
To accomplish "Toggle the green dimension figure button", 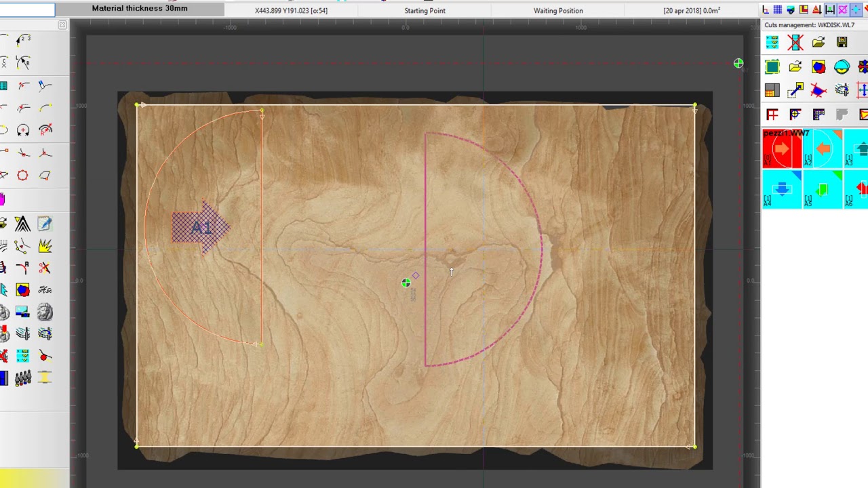I will click(x=830, y=9).
